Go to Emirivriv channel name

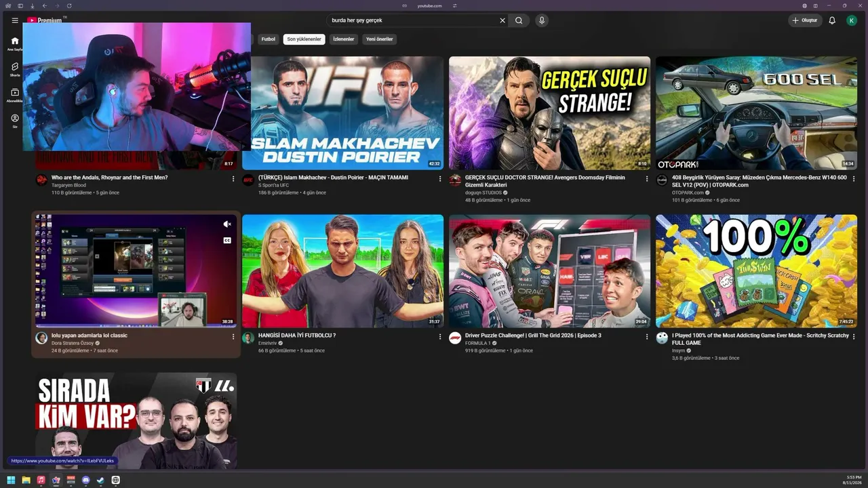[x=268, y=343]
